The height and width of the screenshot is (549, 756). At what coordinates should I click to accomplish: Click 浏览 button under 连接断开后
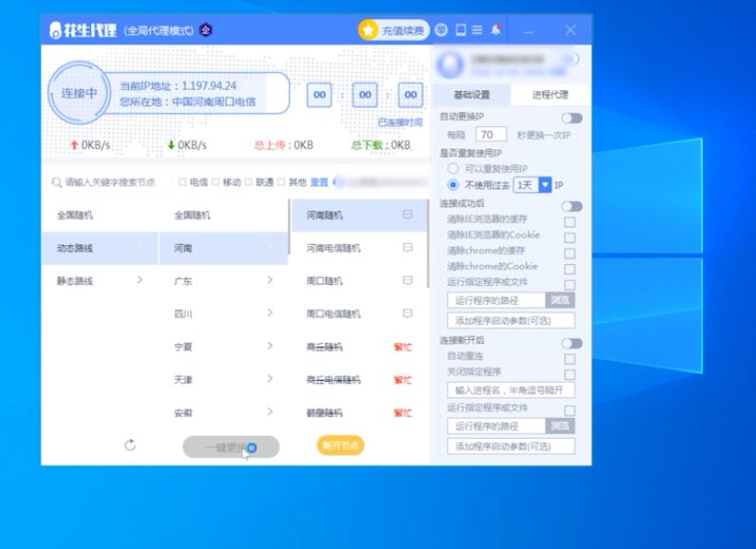click(x=559, y=426)
